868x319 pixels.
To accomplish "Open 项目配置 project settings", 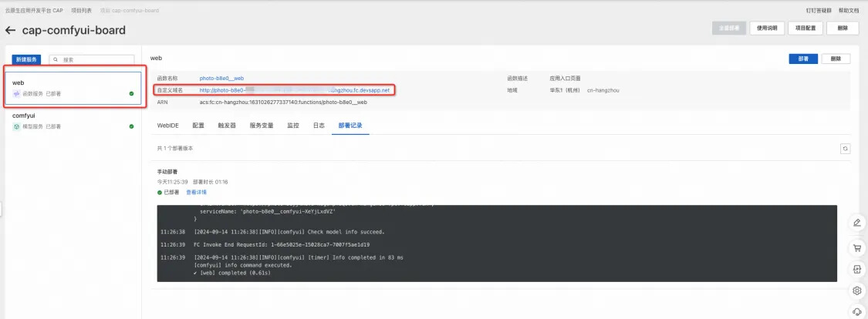I will [x=806, y=29].
